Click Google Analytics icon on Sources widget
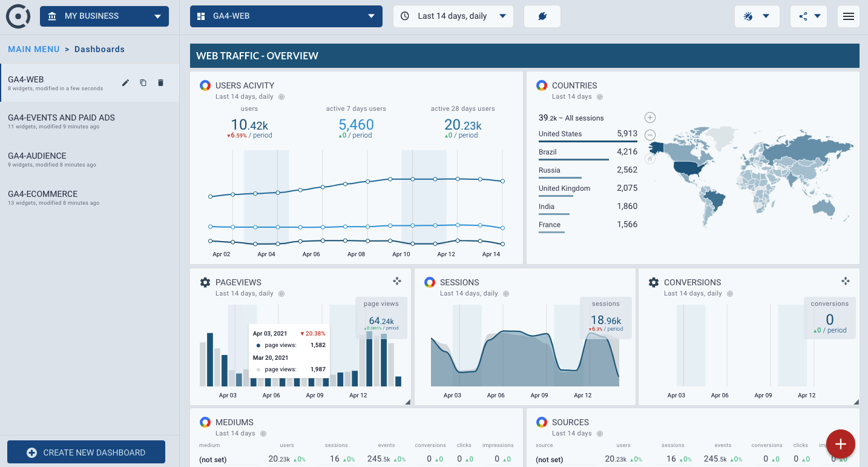The height and width of the screenshot is (467, 868). [x=542, y=422]
